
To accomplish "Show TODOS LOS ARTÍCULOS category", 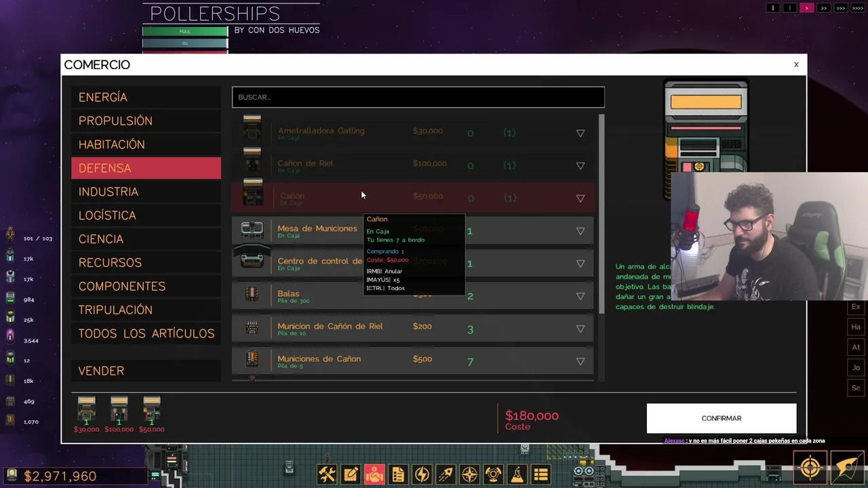I will pos(146,333).
